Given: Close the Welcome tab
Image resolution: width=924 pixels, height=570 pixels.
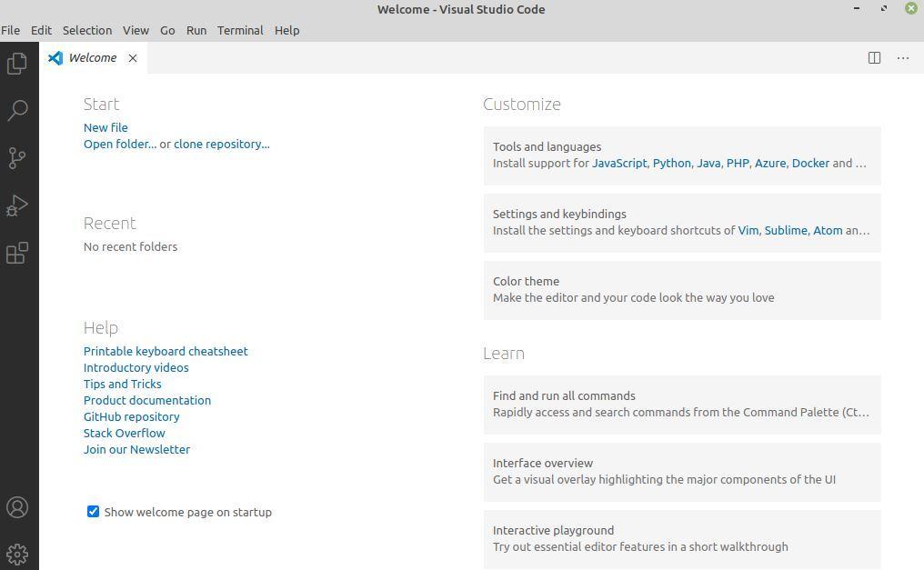Looking at the screenshot, I should (133, 58).
